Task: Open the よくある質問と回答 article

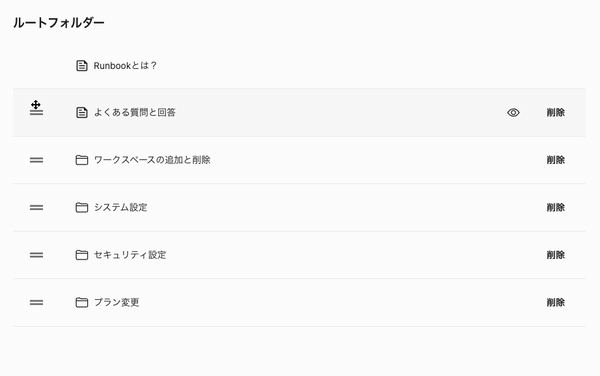Action: point(135,112)
